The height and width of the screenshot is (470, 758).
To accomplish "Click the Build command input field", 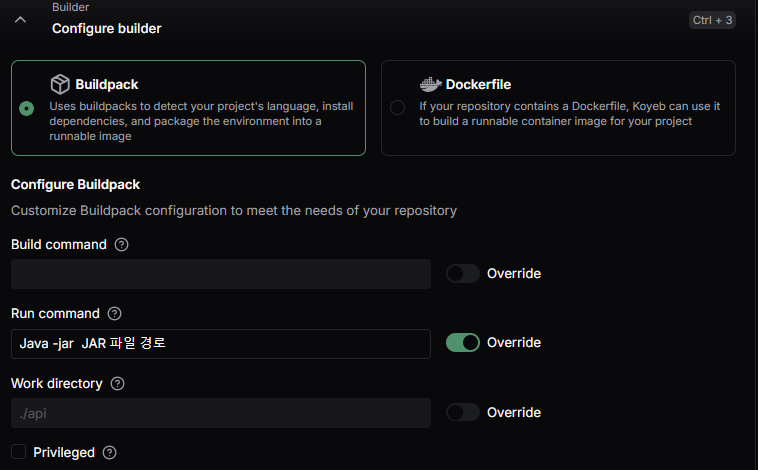I will tap(221, 274).
